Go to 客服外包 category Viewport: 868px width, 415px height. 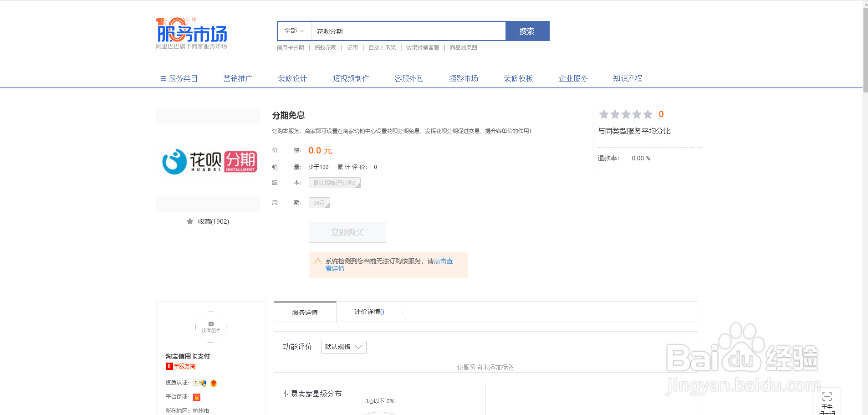coord(409,78)
